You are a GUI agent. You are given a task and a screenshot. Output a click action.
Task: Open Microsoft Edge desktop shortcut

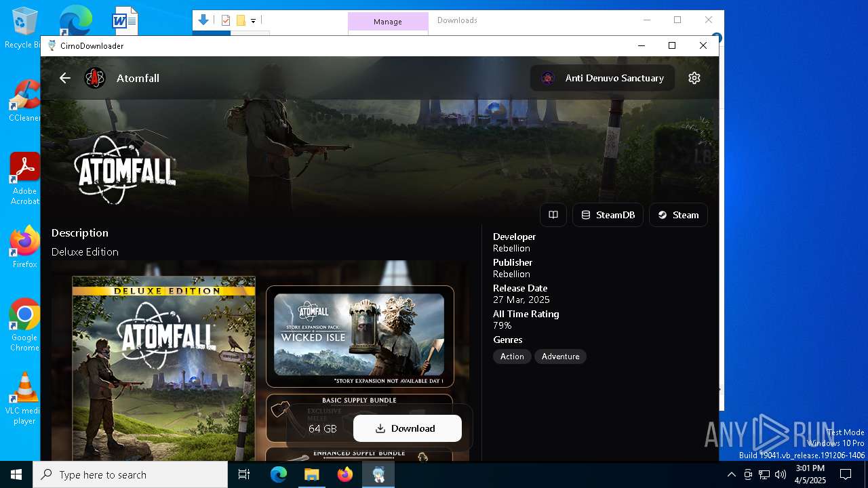coord(75,20)
